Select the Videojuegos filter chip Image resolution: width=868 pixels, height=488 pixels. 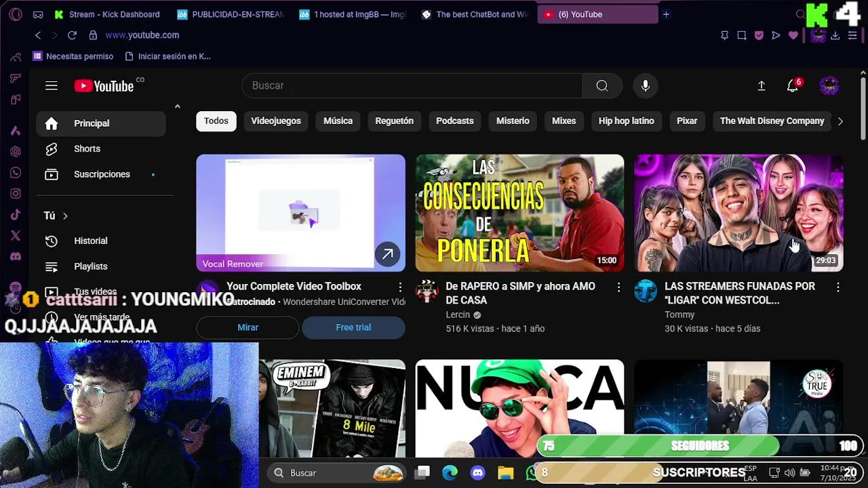point(276,121)
